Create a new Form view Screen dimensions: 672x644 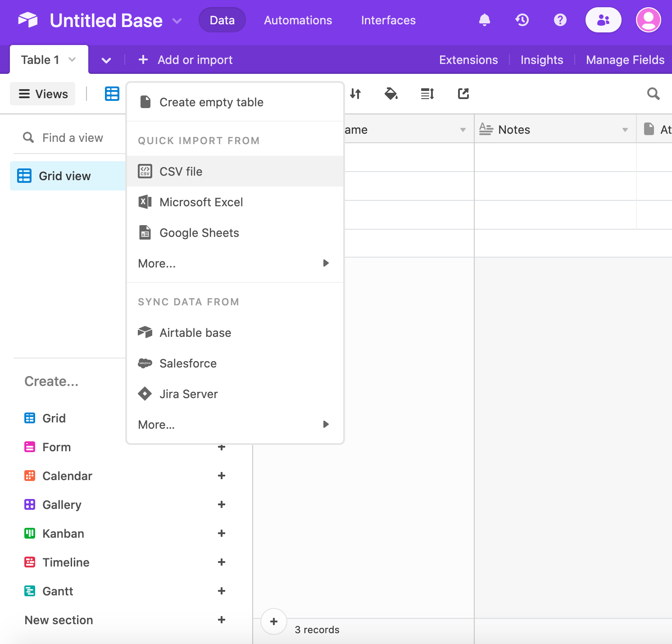(47, 447)
